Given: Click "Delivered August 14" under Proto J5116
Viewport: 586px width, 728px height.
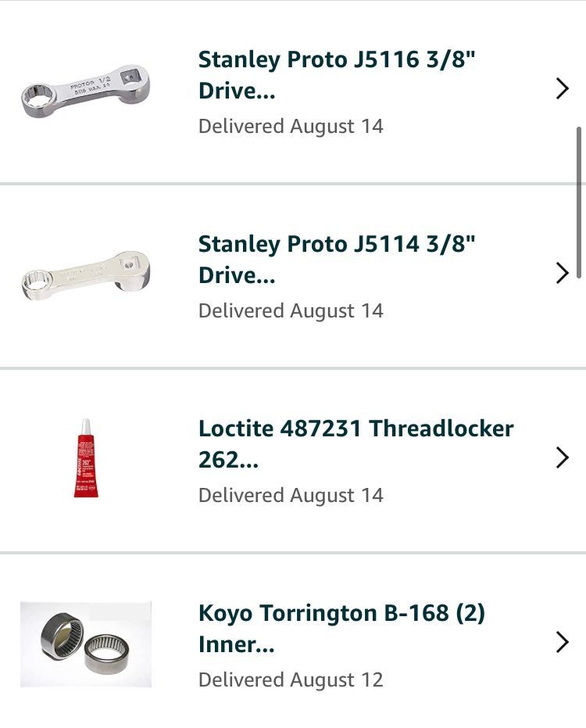Looking at the screenshot, I should [291, 127].
